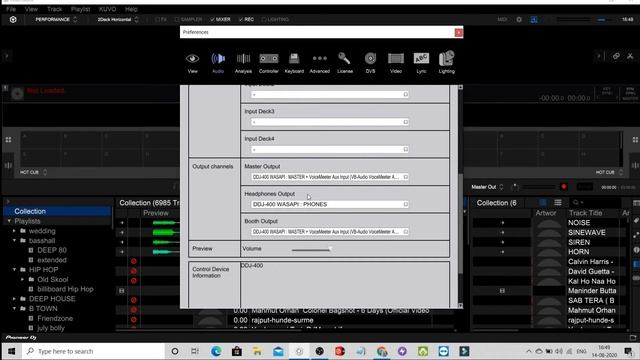Open the Lighting preferences tab
The height and width of the screenshot is (360, 640).
447,62
